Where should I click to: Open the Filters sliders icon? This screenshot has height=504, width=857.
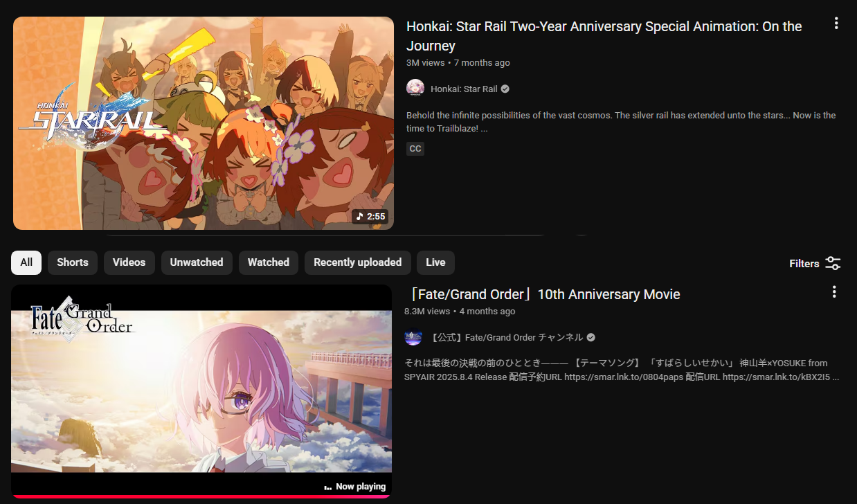click(833, 263)
